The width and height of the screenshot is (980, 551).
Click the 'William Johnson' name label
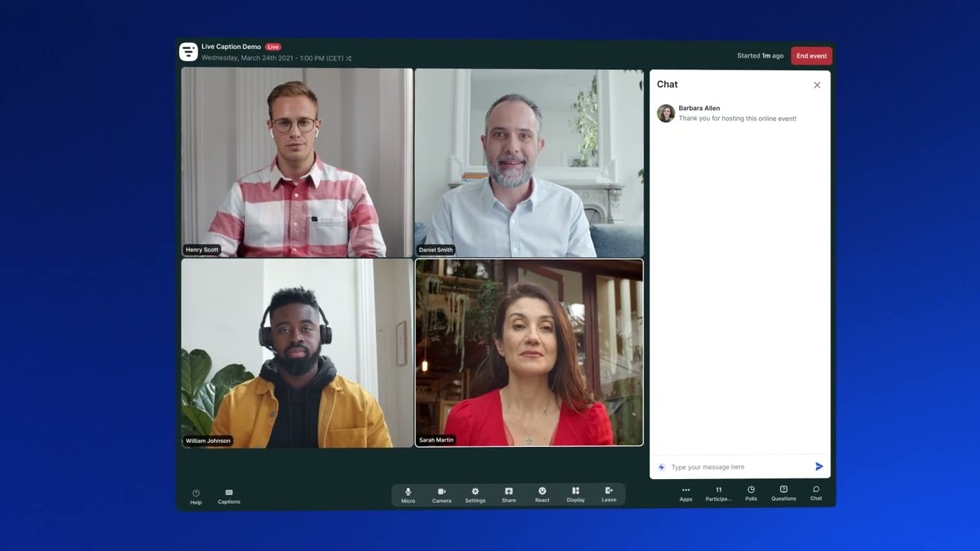pos(207,441)
